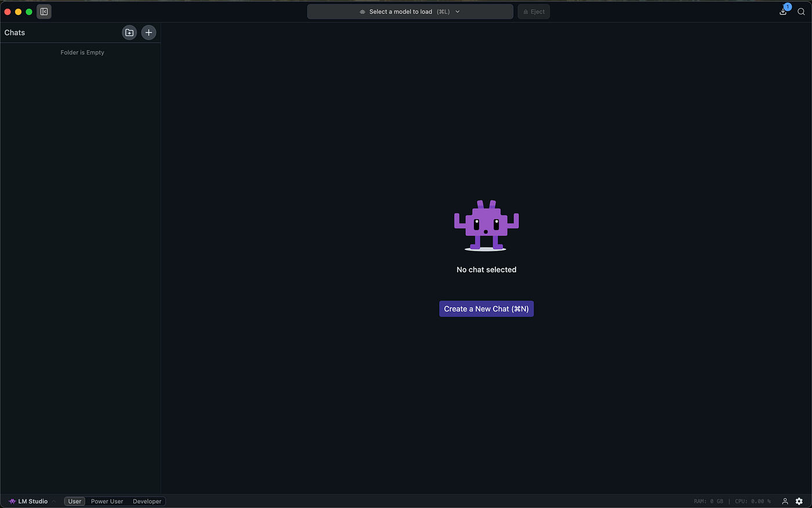Screen dimensions: 812x508
Task: Switch to User mode
Action: pos(75,501)
